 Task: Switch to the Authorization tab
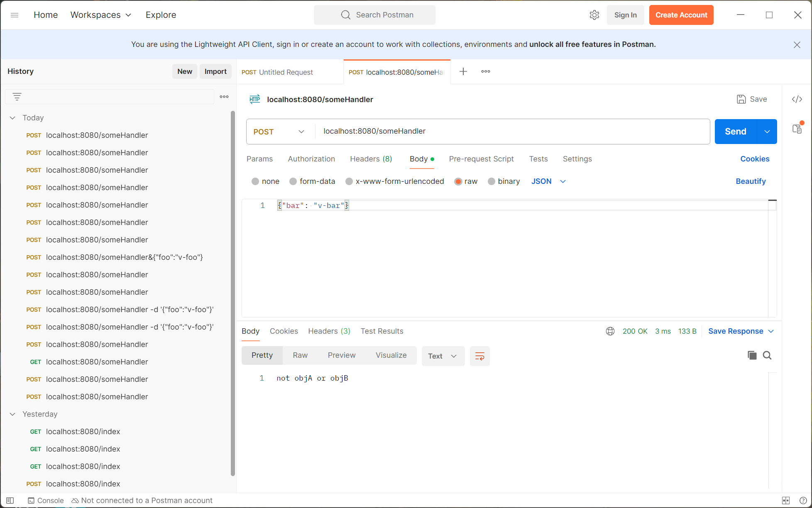pos(311,159)
